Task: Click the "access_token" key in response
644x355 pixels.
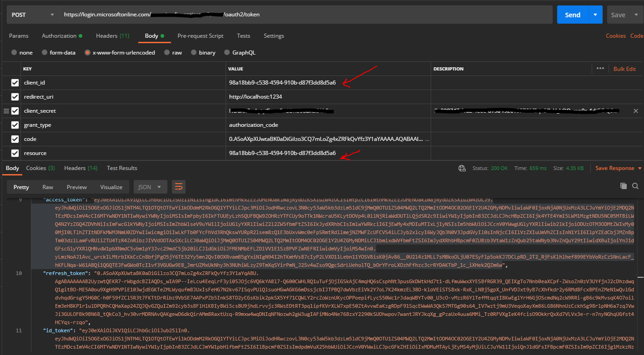Action: point(64,200)
